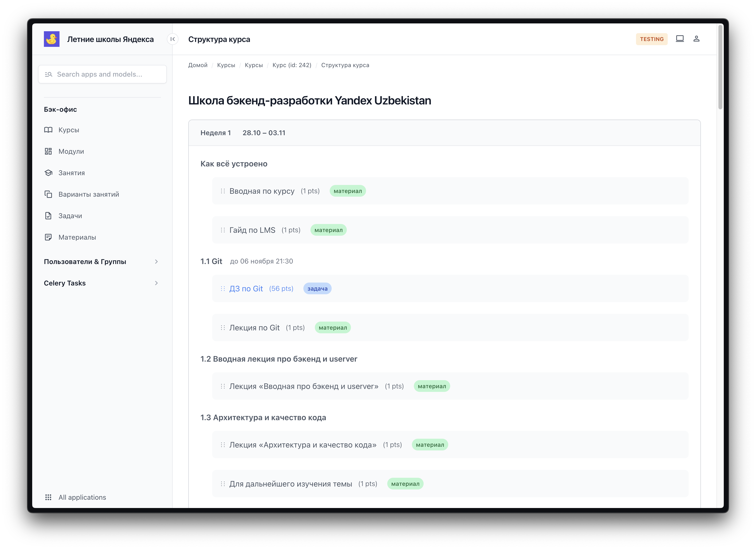Go to Домой in breadcrumbs

click(198, 65)
